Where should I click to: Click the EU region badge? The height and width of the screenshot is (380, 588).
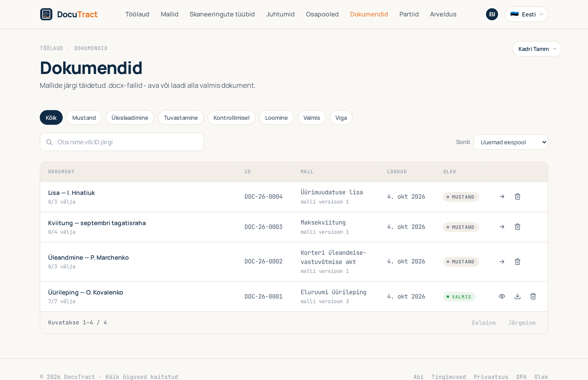[492, 14]
